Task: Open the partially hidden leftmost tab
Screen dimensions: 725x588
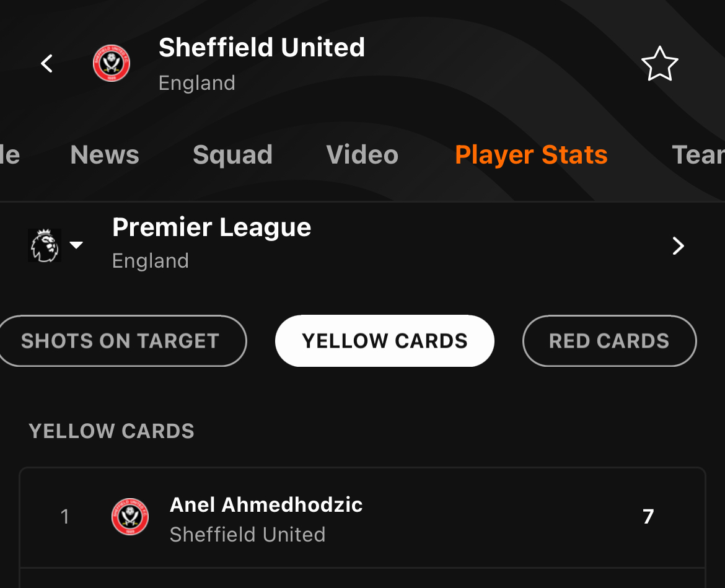Action: click(10, 154)
